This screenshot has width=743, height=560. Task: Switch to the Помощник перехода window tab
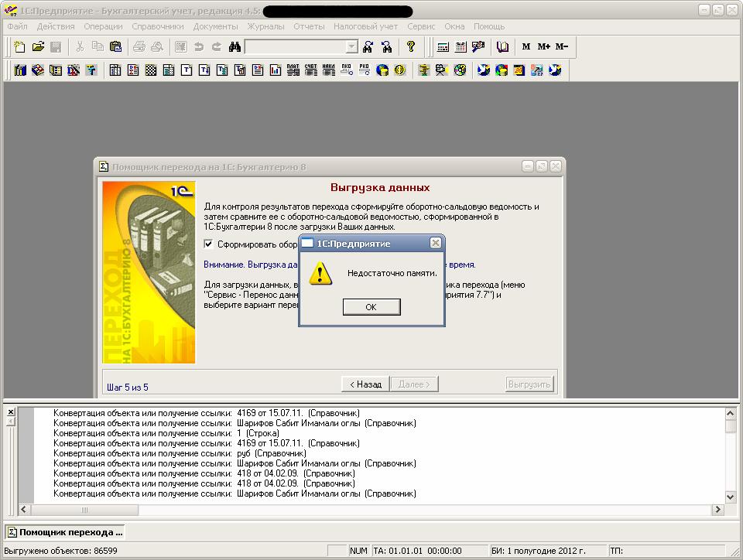tap(65, 532)
